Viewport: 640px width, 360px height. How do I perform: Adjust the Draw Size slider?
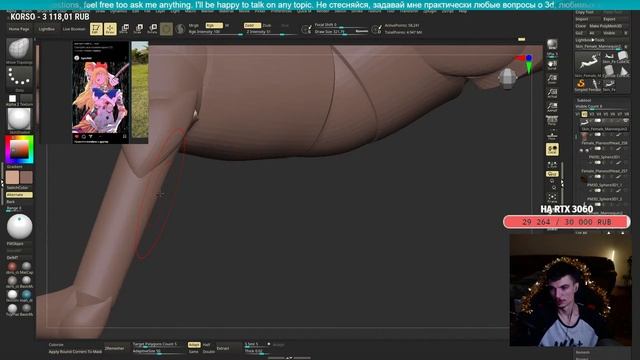(x=341, y=31)
